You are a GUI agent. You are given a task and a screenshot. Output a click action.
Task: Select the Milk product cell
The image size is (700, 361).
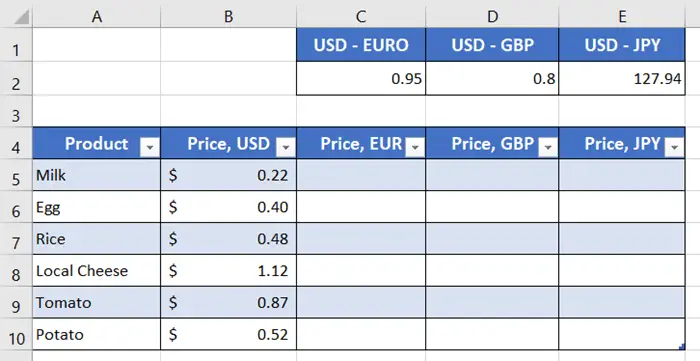96,175
